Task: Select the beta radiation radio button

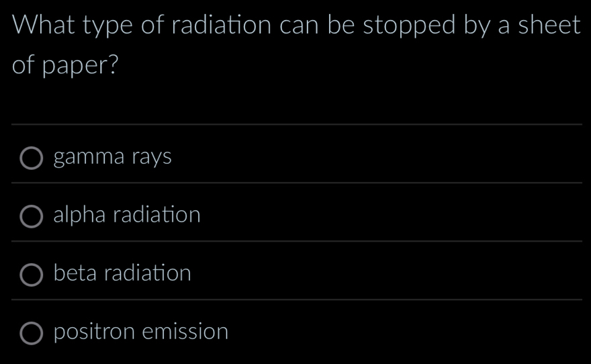Action: tap(31, 274)
